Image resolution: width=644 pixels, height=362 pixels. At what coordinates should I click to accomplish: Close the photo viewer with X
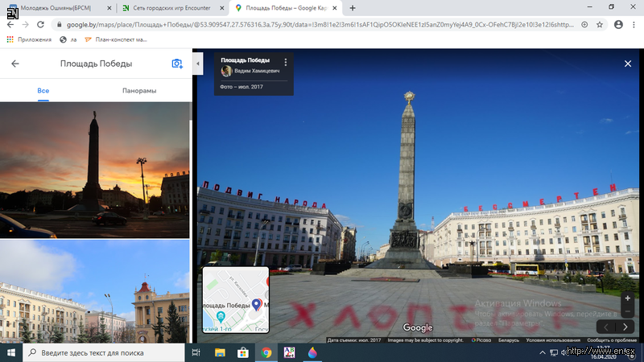628,64
